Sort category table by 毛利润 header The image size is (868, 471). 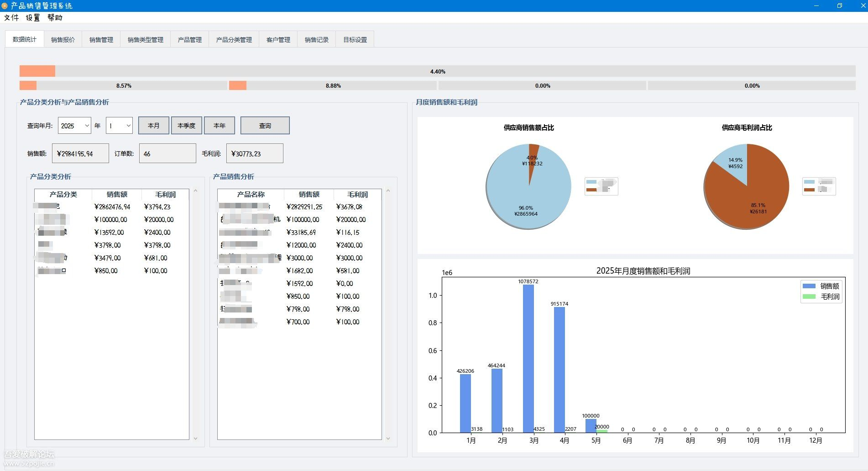[165, 195]
